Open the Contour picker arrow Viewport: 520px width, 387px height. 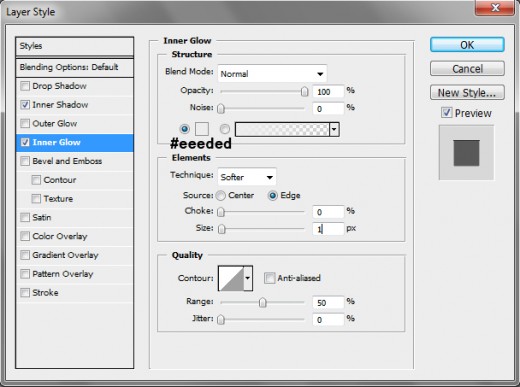(x=248, y=278)
